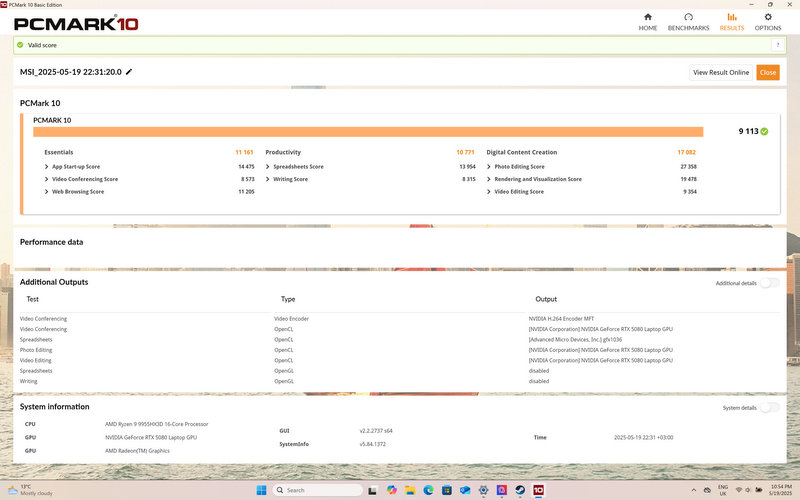Screen dimensions: 800x500
Task: Enable the System details toggle
Action: pos(769,408)
